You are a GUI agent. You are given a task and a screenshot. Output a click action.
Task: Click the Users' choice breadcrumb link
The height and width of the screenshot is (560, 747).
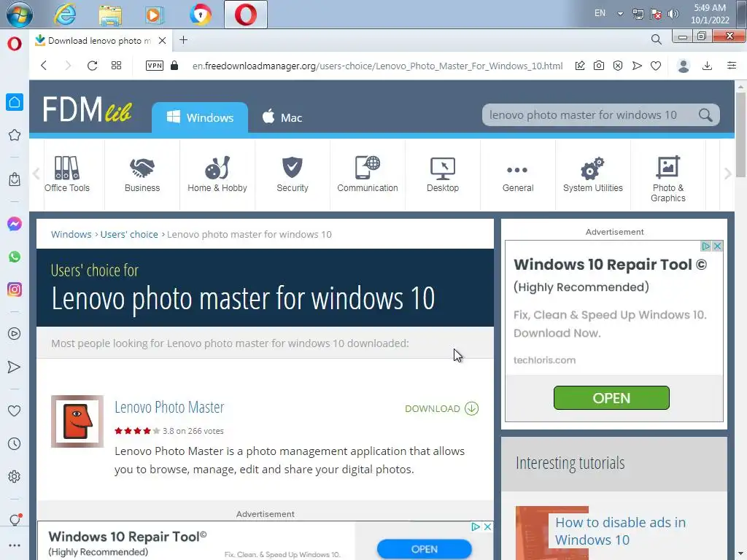pyautogui.click(x=129, y=234)
